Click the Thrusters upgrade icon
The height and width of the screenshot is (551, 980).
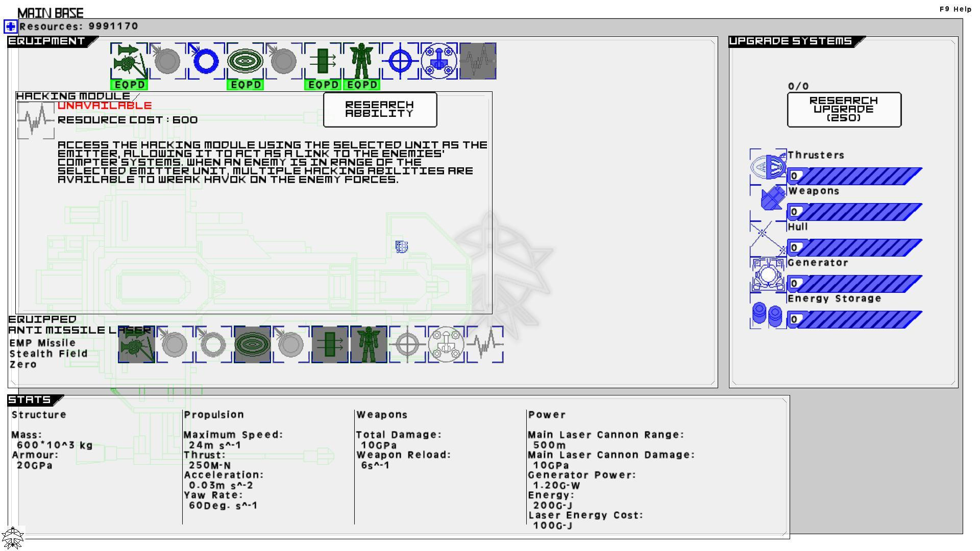[x=768, y=167]
